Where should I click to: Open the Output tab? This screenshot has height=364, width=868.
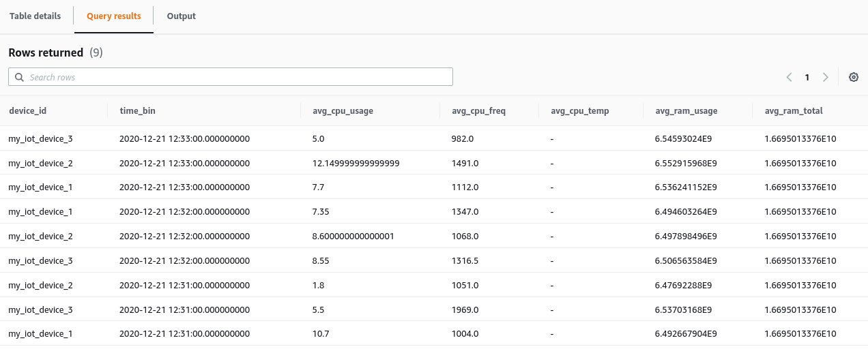pos(181,16)
